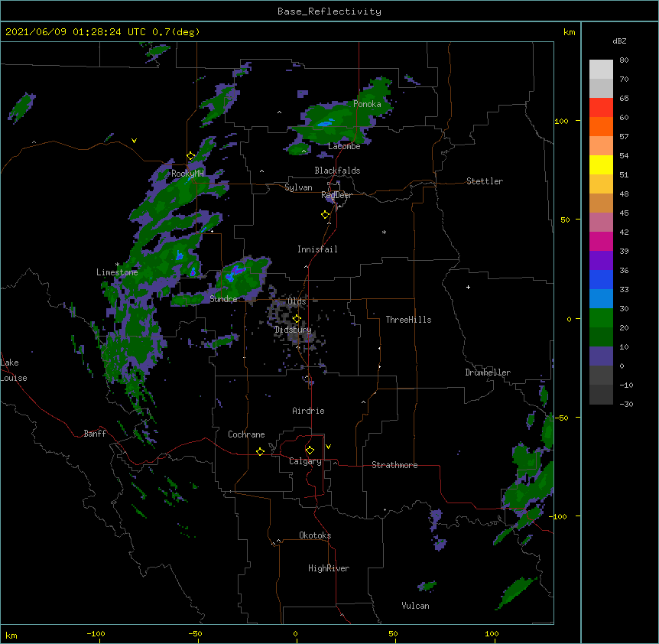Select the Strathmore label
This screenshot has height=644, width=659.
pos(394,465)
